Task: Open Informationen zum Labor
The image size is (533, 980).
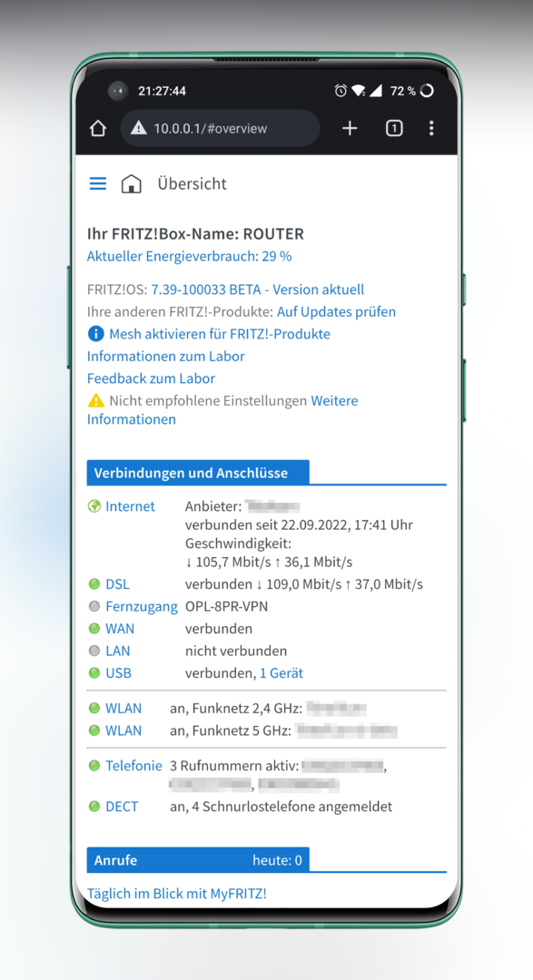Action: click(x=166, y=357)
